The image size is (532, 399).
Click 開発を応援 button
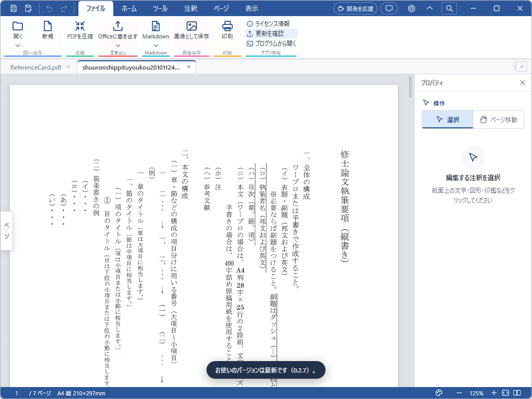[356, 8]
